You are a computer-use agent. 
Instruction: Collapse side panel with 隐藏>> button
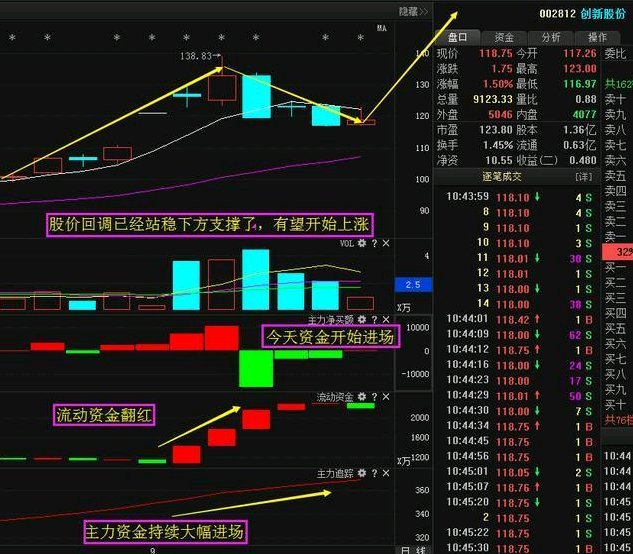coord(413,11)
